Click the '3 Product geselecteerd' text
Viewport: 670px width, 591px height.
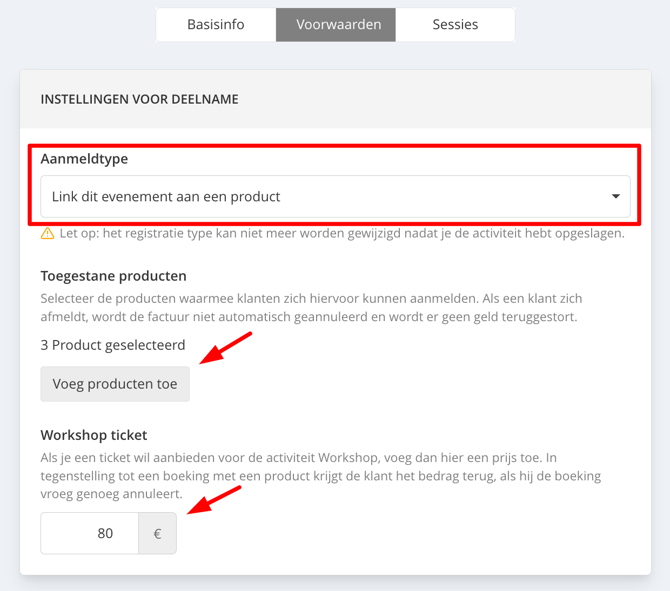pos(112,345)
